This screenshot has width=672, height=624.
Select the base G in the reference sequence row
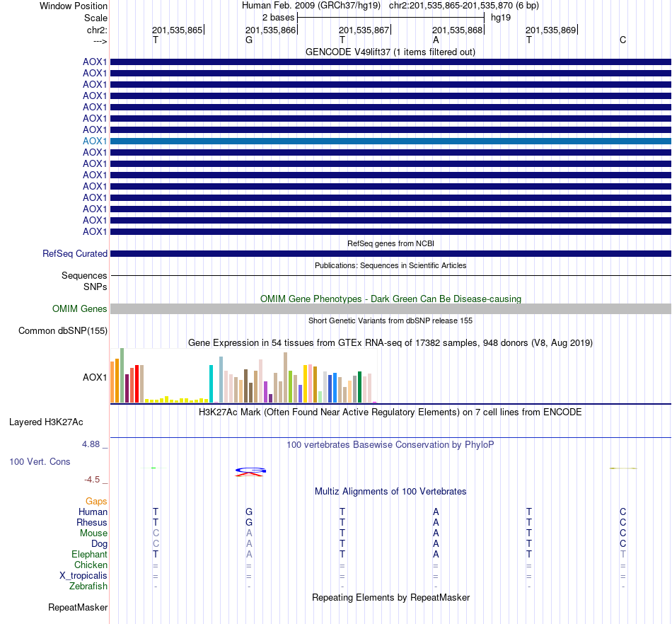tap(249, 40)
